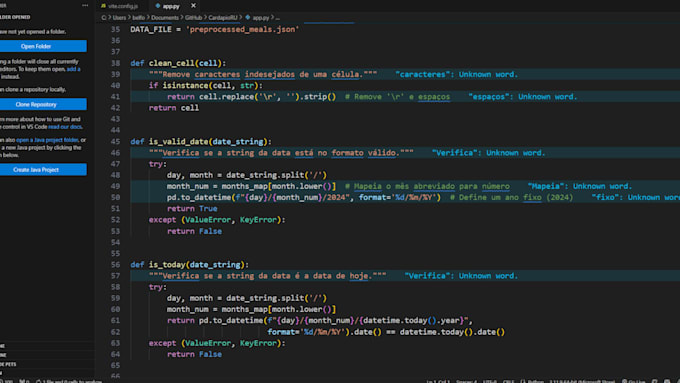Click the '"Mapeia": Unknown word.' hint
Viewport: 680px width, 383px height.
coord(580,186)
